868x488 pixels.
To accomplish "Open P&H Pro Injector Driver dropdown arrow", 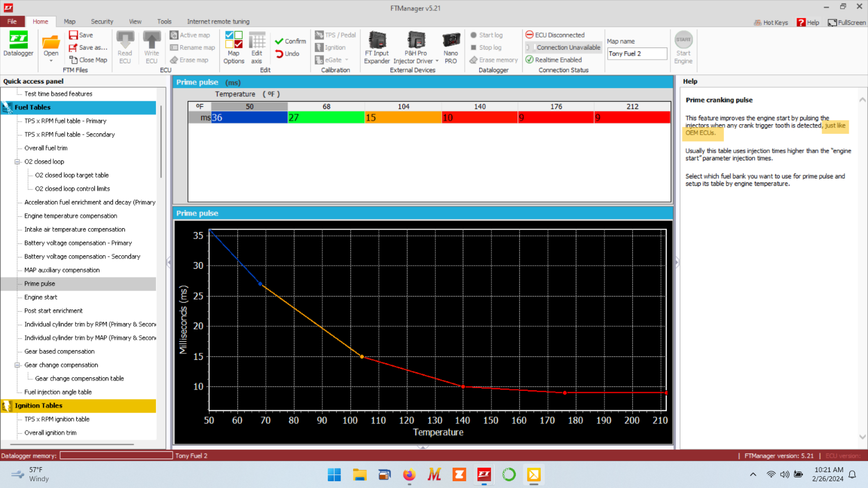I will pos(437,61).
